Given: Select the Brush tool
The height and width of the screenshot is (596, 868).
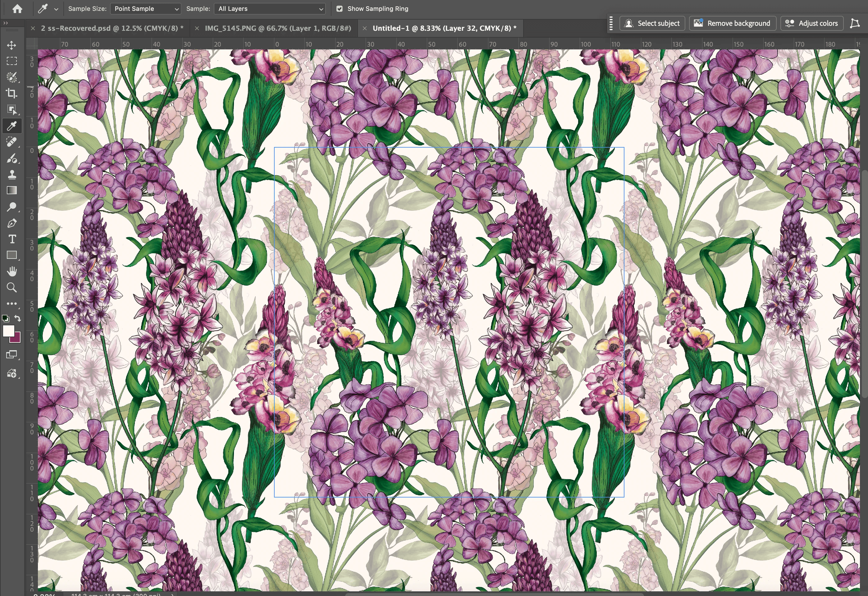Looking at the screenshot, I should pyautogui.click(x=11, y=158).
